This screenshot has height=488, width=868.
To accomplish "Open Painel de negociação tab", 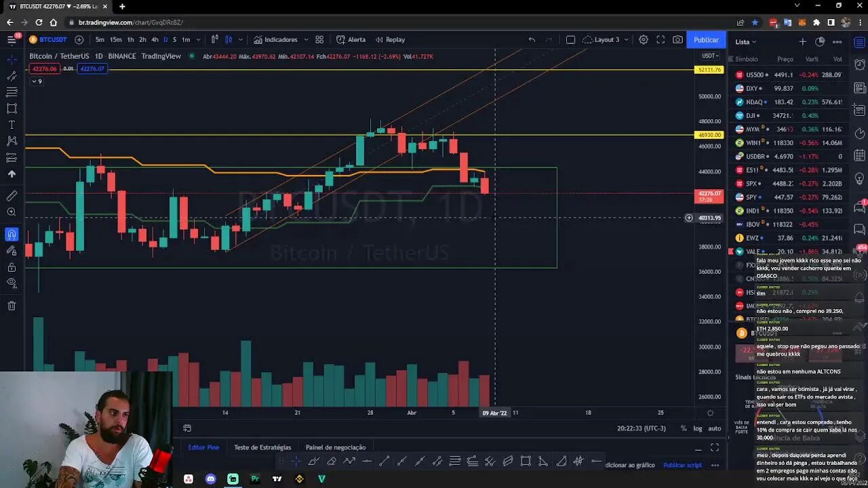I will [x=336, y=447].
